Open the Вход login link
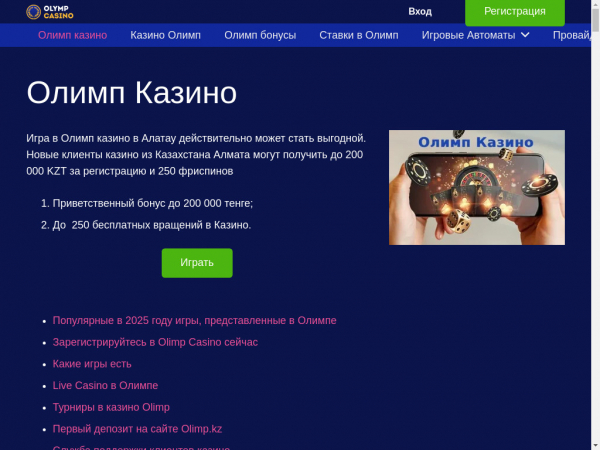600x450 pixels. pyautogui.click(x=420, y=11)
